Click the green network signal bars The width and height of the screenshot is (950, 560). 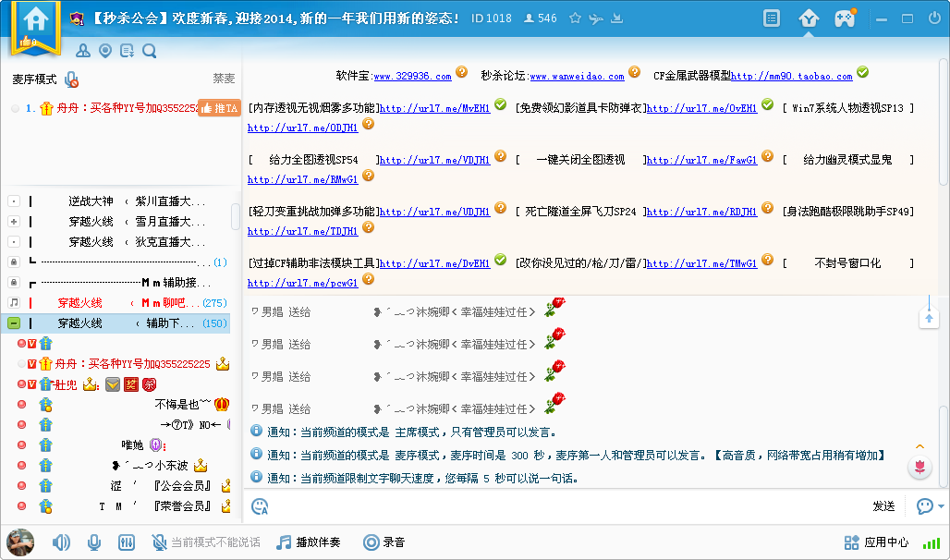point(932,543)
